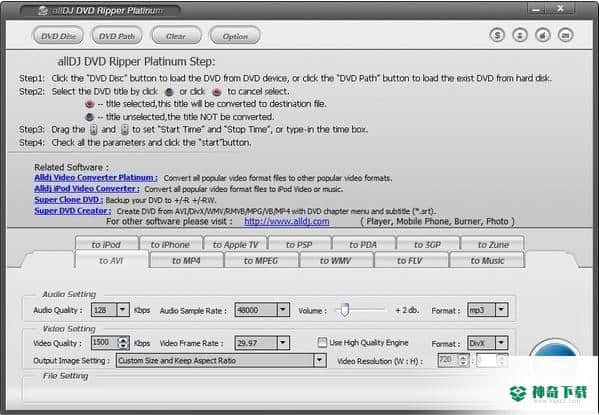Switch to the to Zune tab
The image size is (599, 415).
click(493, 244)
